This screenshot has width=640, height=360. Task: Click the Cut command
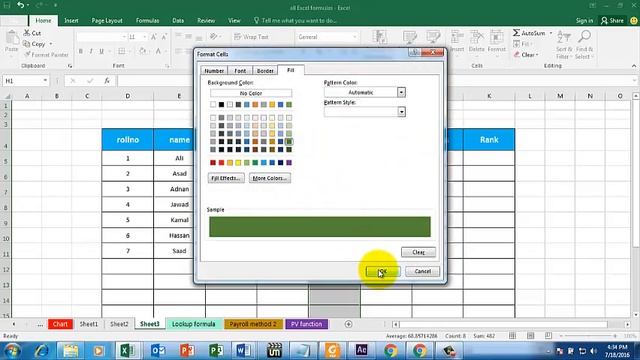tap(32, 33)
